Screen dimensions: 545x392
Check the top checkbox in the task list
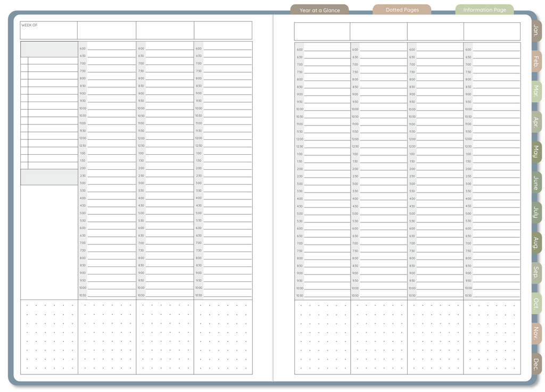tap(24, 61)
